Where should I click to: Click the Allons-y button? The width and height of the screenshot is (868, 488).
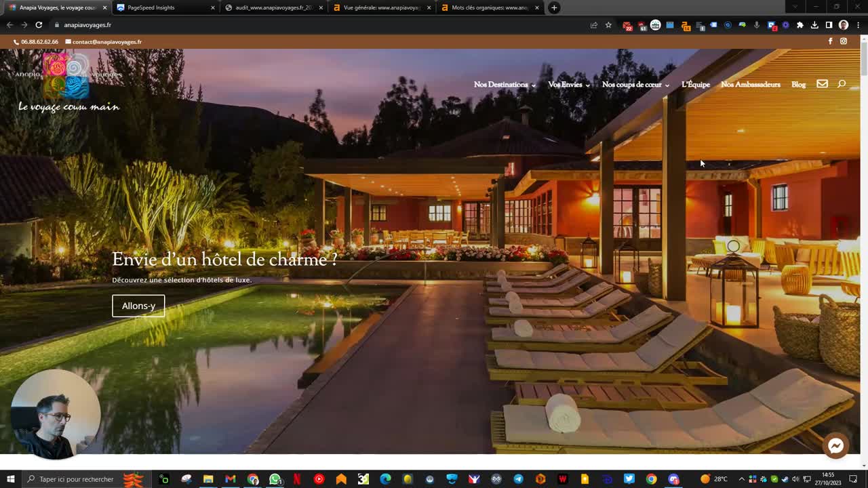[x=138, y=306]
